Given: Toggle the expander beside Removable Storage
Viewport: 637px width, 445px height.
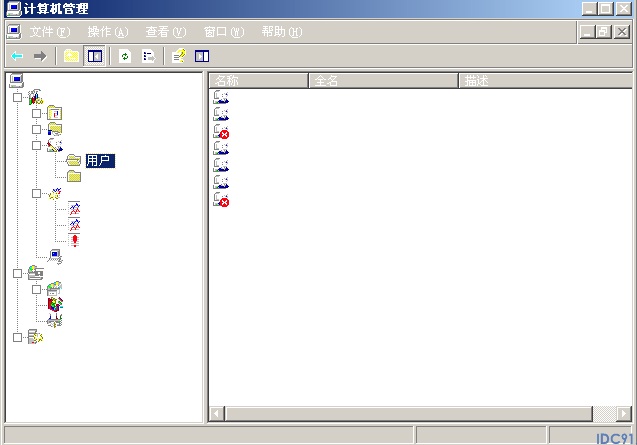Looking at the screenshot, I should click(x=36, y=289).
